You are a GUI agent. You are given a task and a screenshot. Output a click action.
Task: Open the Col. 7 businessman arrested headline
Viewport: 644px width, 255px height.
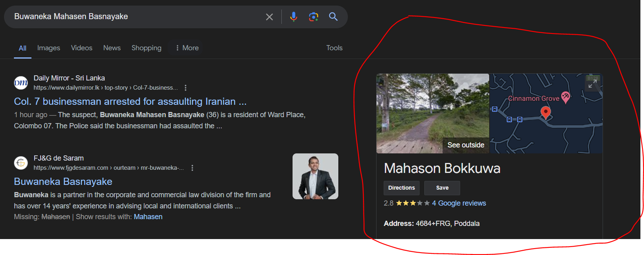click(x=130, y=102)
